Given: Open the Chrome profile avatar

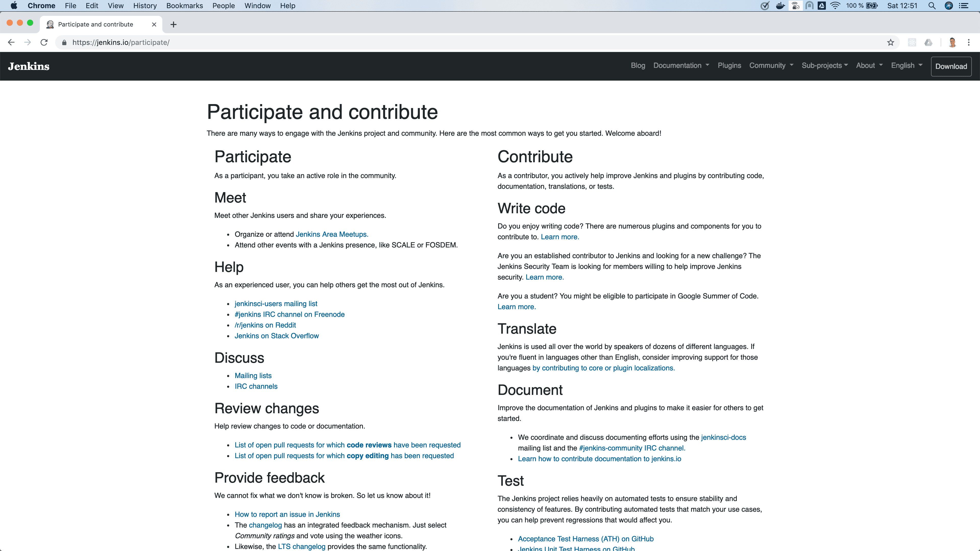Looking at the screenshot, I should coord(952,42).
